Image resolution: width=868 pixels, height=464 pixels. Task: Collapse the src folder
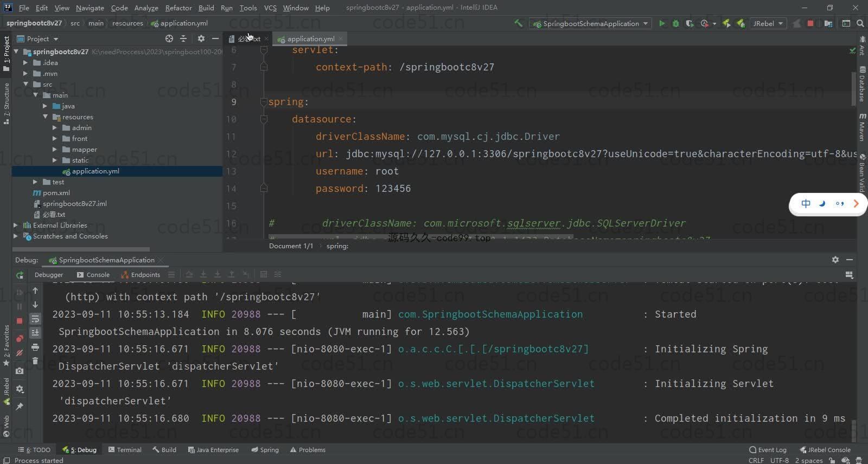pos(25,85)
